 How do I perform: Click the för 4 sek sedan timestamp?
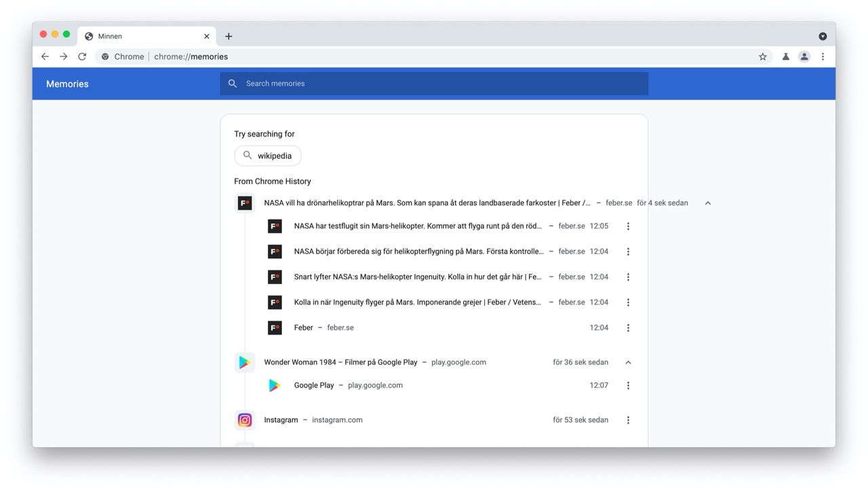point(663,203)
